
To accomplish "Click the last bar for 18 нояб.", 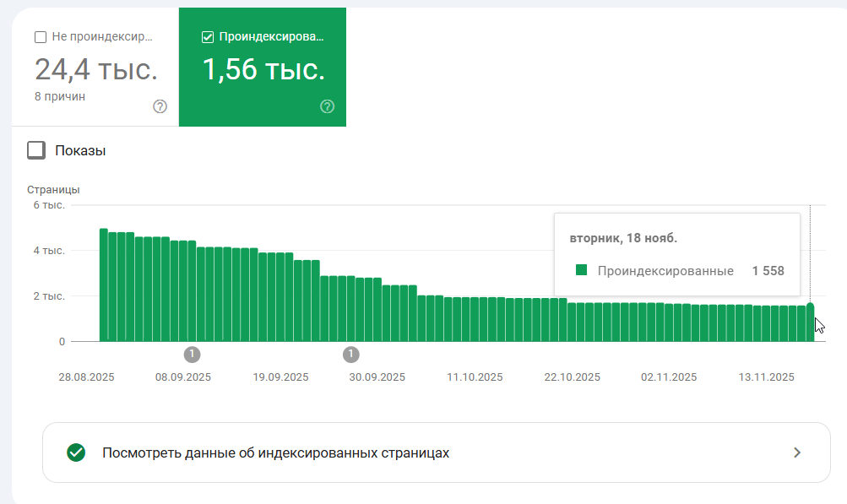I will tap(811, 324).
